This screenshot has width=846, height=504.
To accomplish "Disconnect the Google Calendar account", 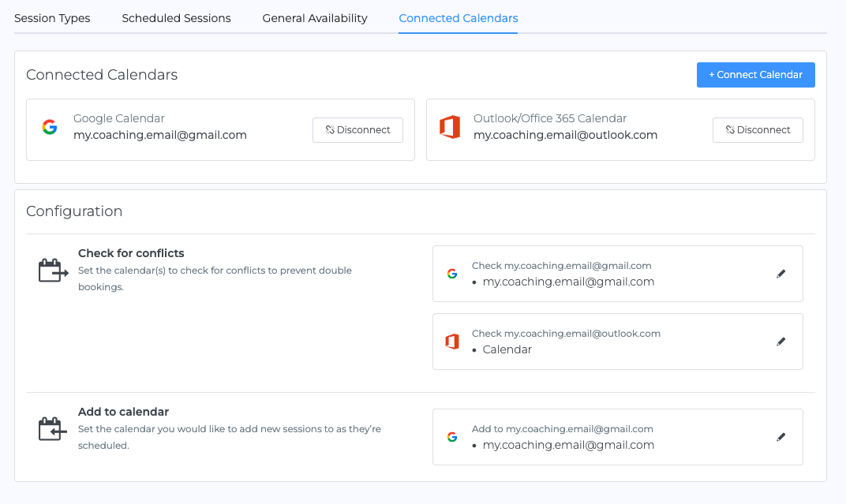I will point(357,130).
